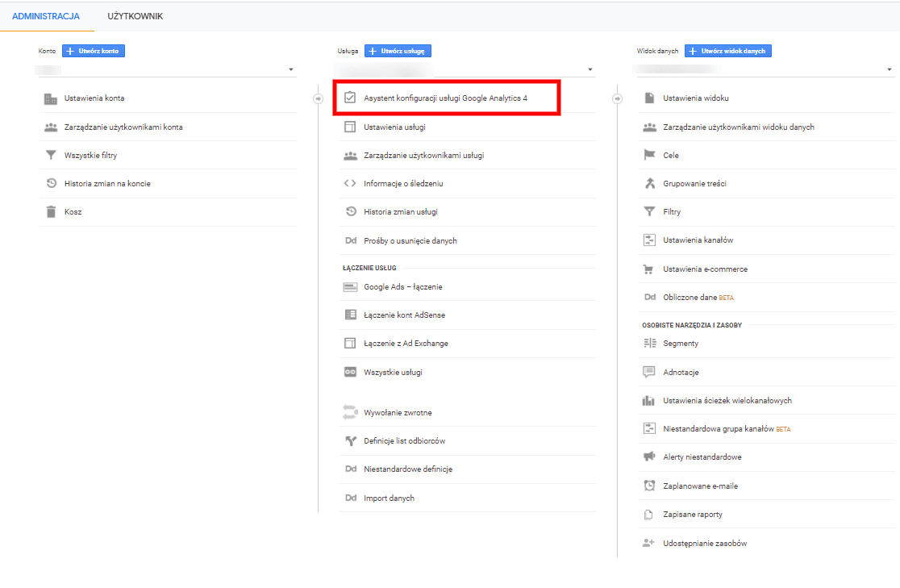Open Asystent konfiguracji usługi Google Analytics 4

point(445,98)
